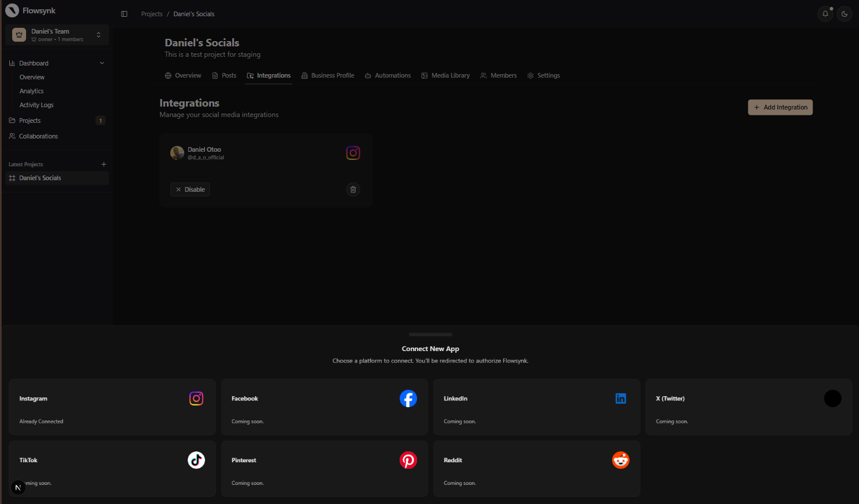The width and height of the screenshot is (859, 504).
Task: Toggle dark mode with moon icon
Action: 844,14
